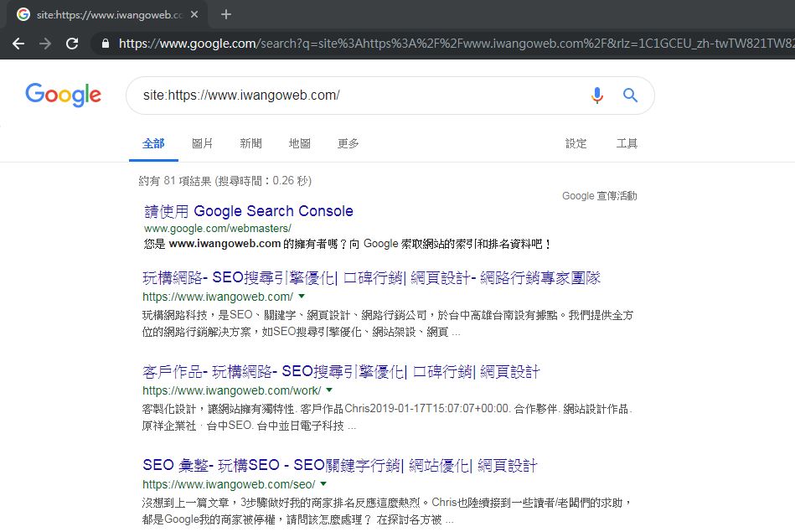This screenshot has height=532, width=795.
Task: Click the Google favicon in tab
Action: pyautogui.click(x=23, y=15)
